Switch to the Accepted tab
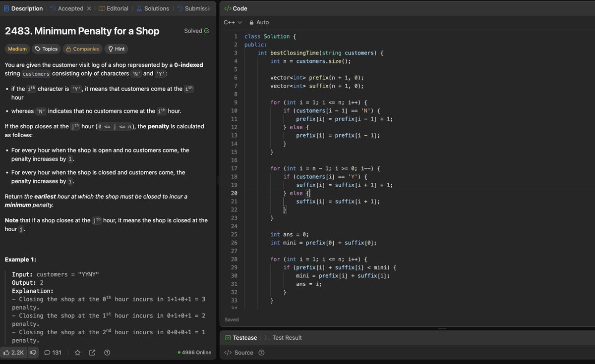The height and width of the screenshot is (364, 595). point(67,8)
